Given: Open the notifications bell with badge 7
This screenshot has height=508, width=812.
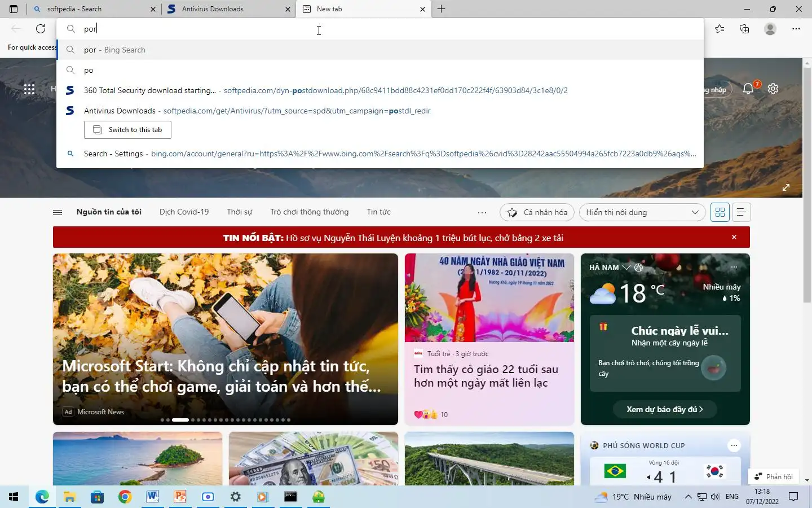Looking at the screenshot, I should pos(749,88).
